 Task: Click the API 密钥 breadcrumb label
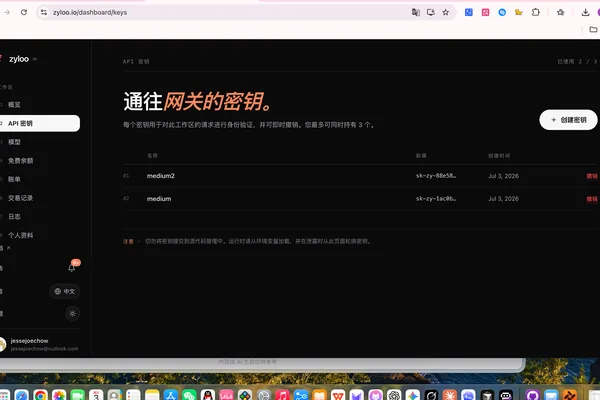136,61
